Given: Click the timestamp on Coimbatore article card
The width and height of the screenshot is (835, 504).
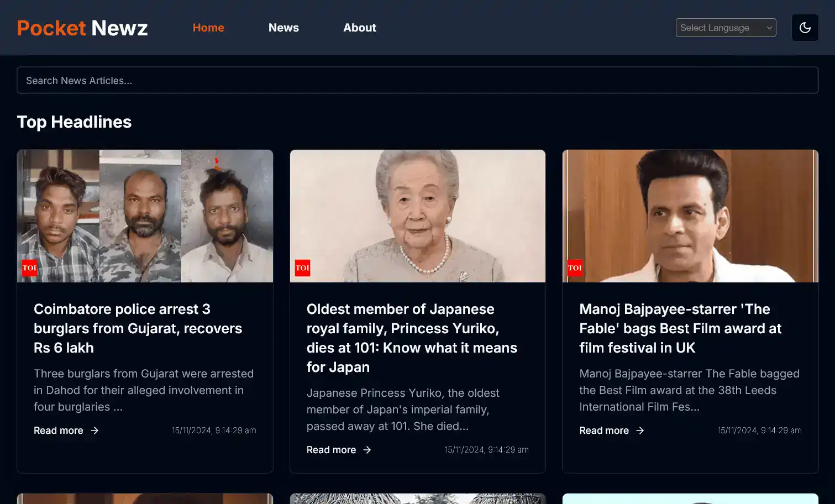Looking at the screenshot, I should [x=214, y=431].
